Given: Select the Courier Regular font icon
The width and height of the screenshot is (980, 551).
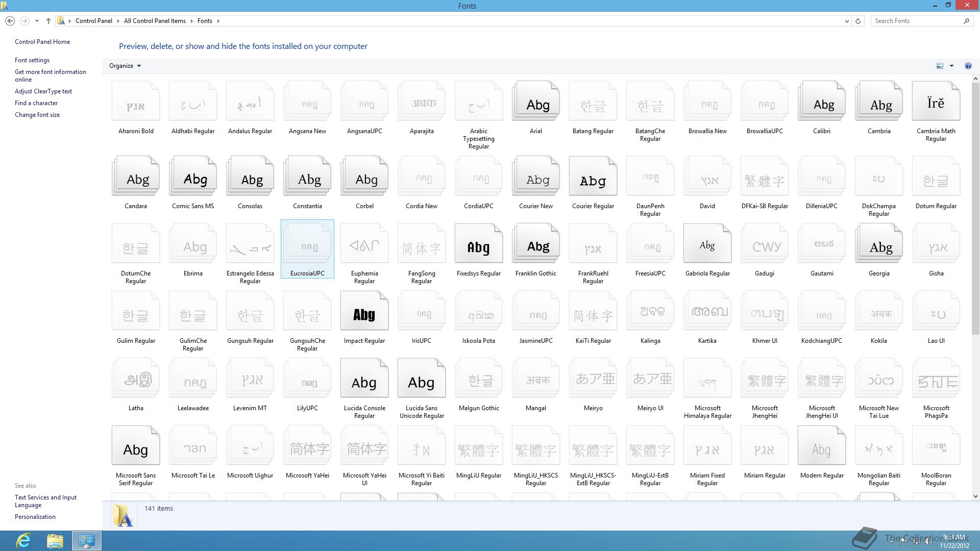Looking at the screenshot, I should 593,177.
